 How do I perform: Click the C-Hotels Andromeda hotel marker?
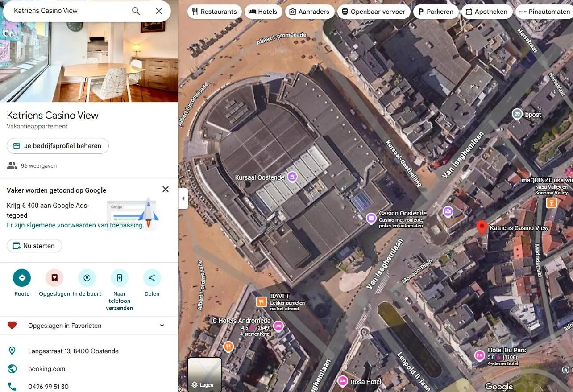tap(278, 326)
